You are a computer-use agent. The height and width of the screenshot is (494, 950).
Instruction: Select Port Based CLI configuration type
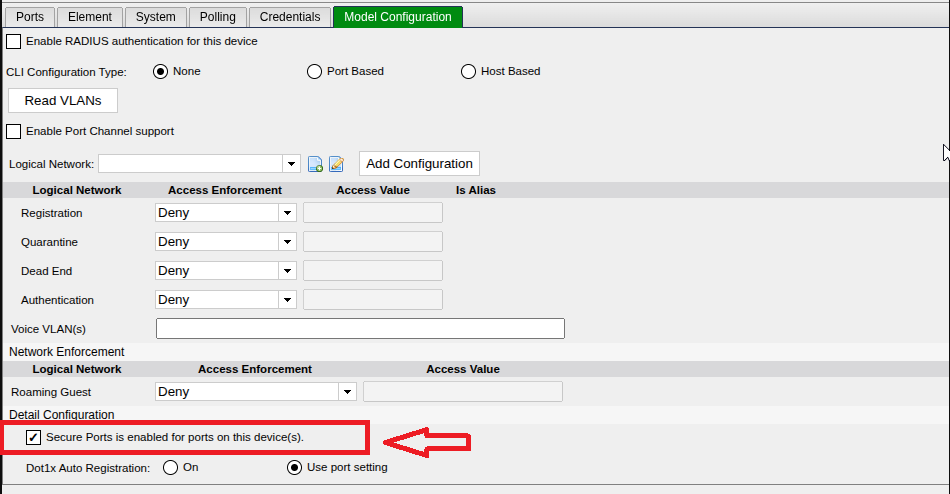(314, 72)
